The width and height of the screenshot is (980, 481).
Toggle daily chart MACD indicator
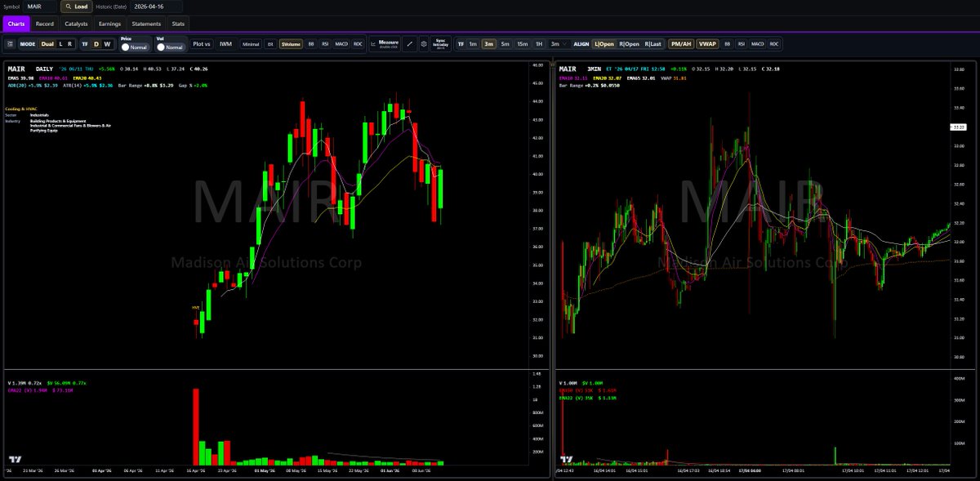[x=341, y=44]
